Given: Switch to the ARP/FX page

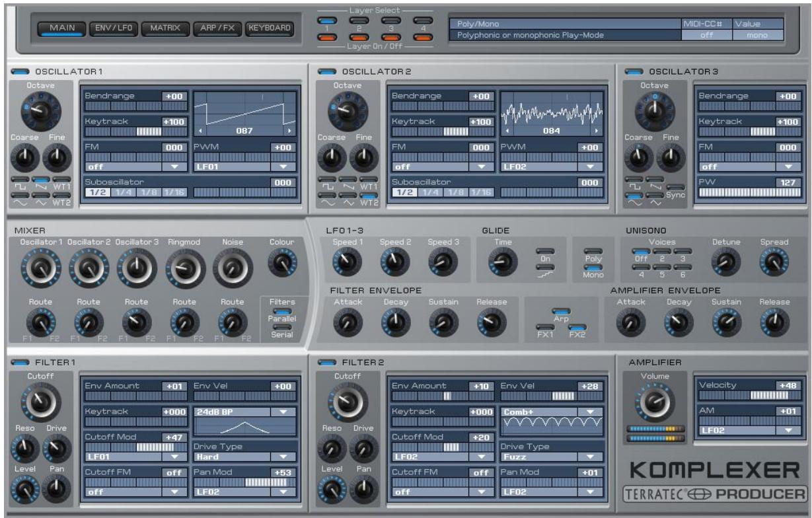Looking at the screenshot, I should (x=217, y=28).
